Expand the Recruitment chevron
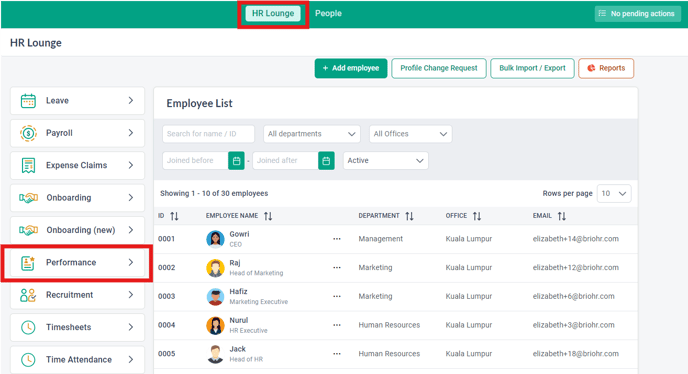This screenshot has height=374, width=688. coord(131,295)
